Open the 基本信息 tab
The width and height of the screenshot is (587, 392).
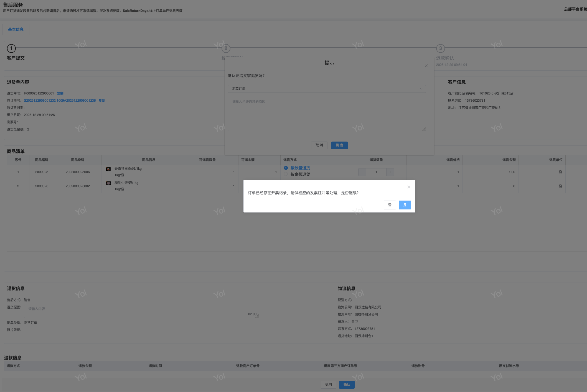point(16,29)
